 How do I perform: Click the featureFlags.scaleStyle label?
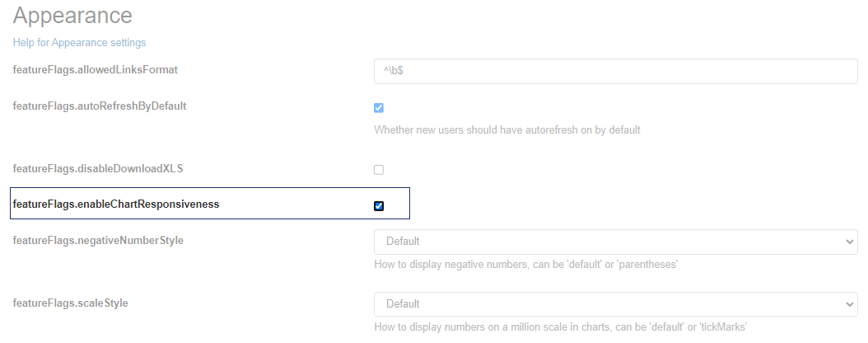point(71,303)
